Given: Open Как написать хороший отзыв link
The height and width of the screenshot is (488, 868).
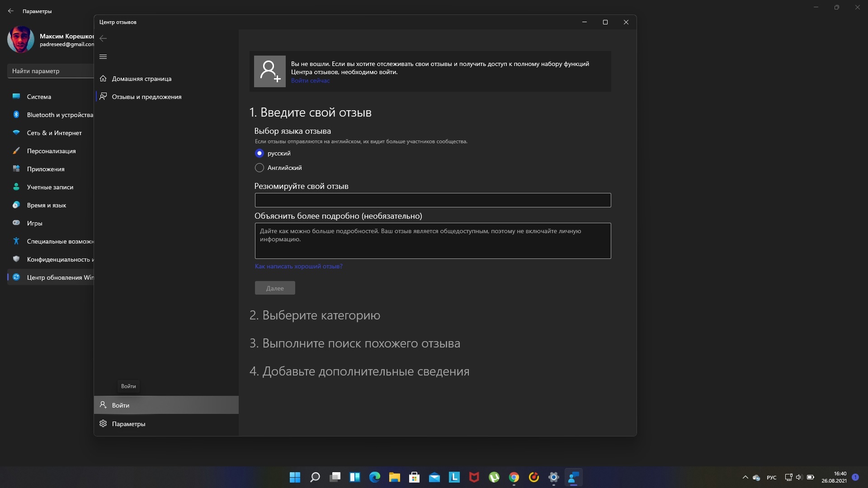Looking at the screenshot, I should click(x=298, y=266).
